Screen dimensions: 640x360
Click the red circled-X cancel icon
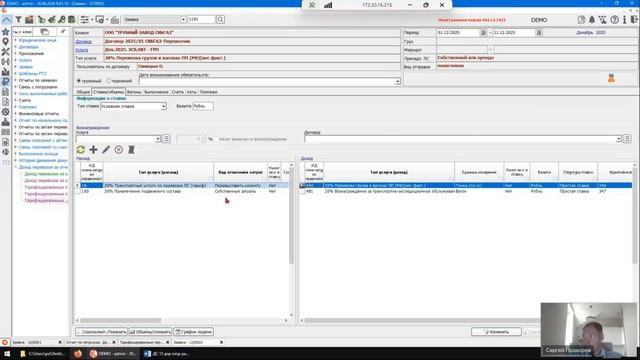pyautogui.click(x=119, y=150)
